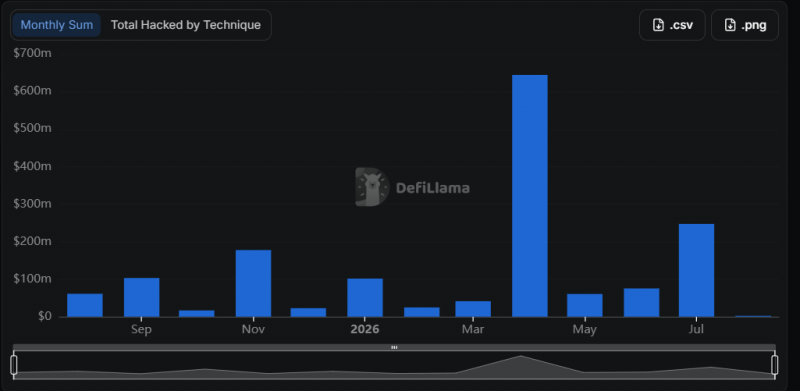800x391 pixels.
Task: Click the March bar in the chart
Action: 473,309
